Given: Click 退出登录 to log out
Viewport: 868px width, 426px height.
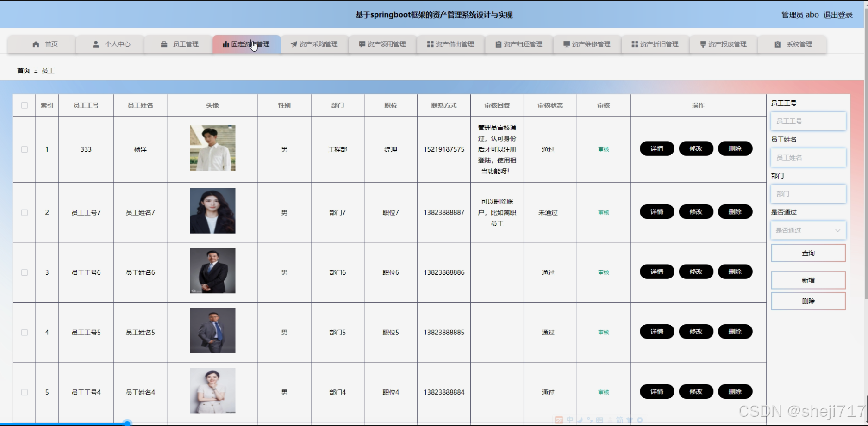Looking at the screenshot, I should [x=838, y=14].
